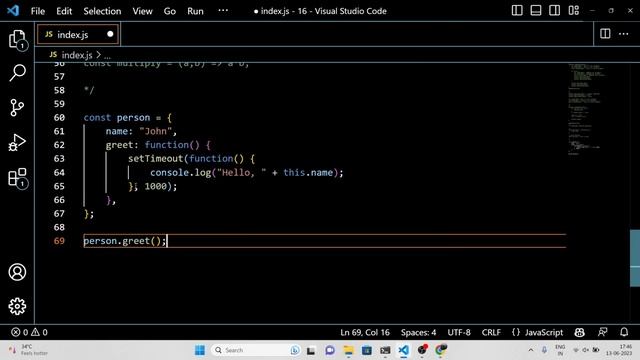
Task: Click the minimap code overview
Action: [x=587, y=109]
